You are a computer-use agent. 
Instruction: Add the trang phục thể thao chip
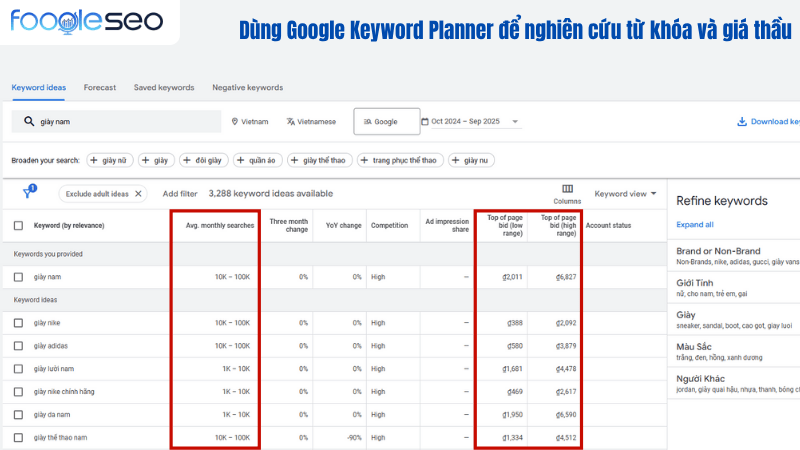(x=400, y=160)
